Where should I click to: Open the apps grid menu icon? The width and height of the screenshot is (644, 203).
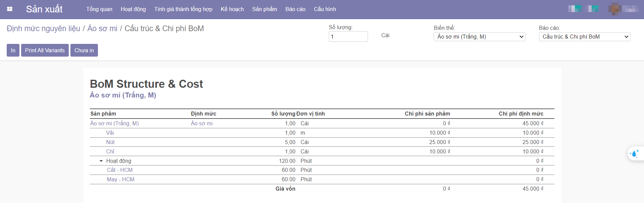click(x=10, y=9)
